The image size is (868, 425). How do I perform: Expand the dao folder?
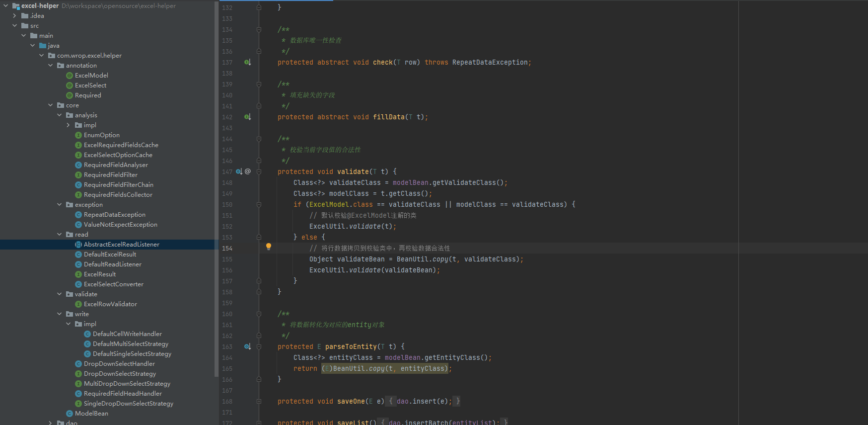coord(50,423)
